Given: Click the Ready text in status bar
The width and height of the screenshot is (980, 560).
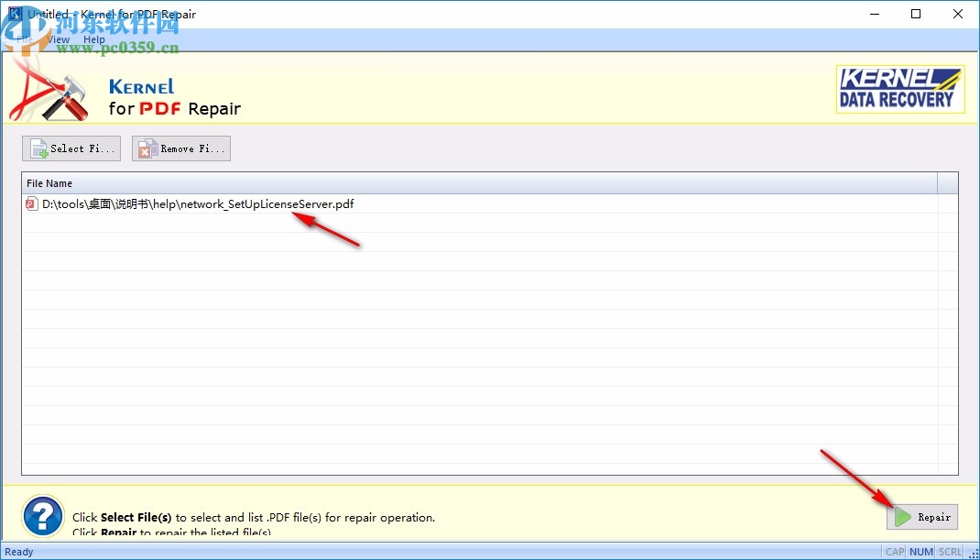Looking at the screenshot, I should click(20, 551).
